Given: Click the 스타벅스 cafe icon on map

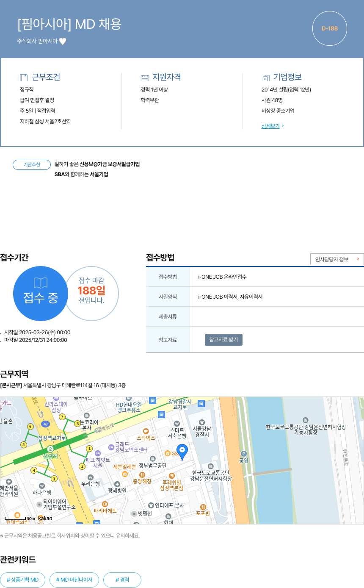Looking at the screenshot, I should (x=146, y=431).
